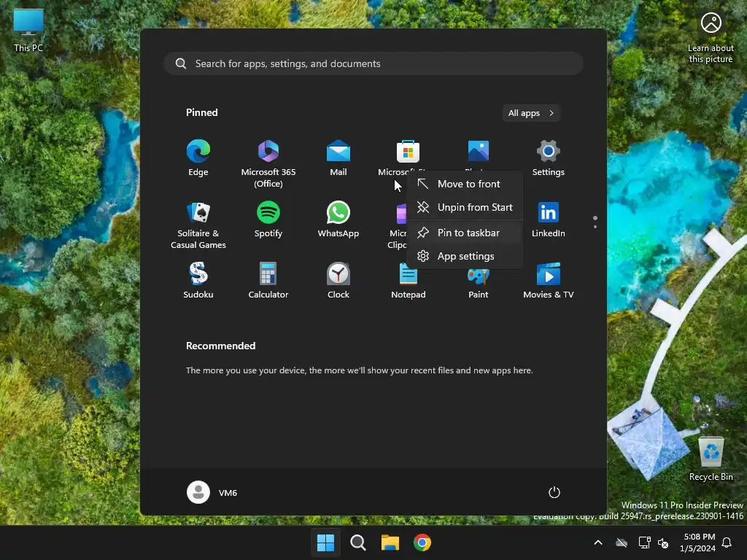Expand the All apps list
Image resolution: width=747 pixels, height=560 pixels.
click(531, 113)
